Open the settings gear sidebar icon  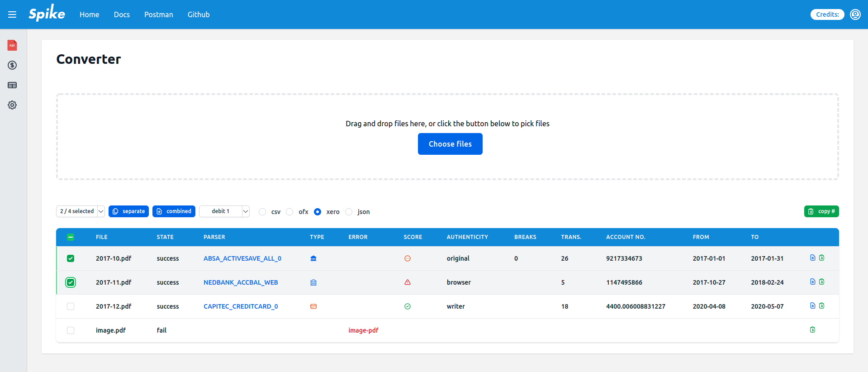pyautogui.click(x=12, y=105)
